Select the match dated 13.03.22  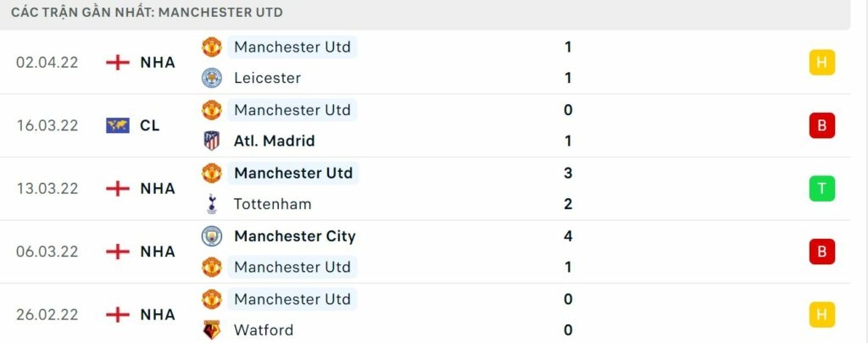47,188
